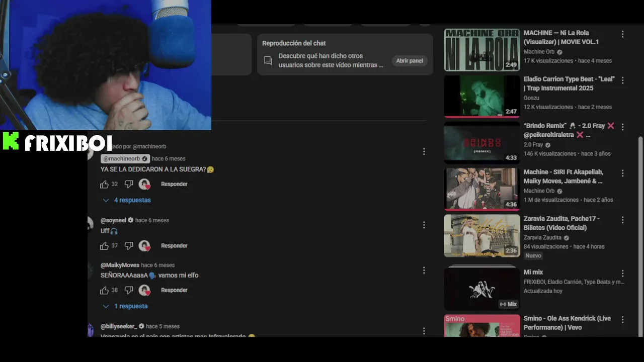Open 'Brindo Remix - 2.0 Fray' title
This screenshot has height=362, width=644.
tap(569, 130)
